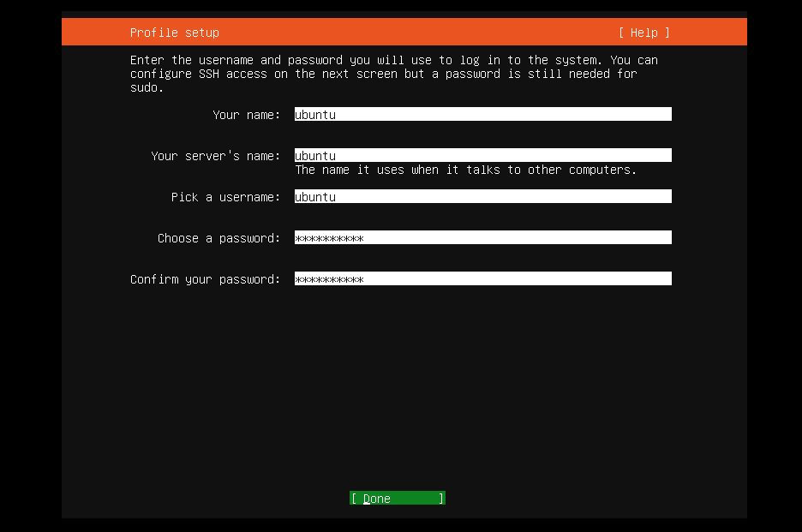Select the server's name text field
This screenshot has height=532, width=802.
482,155
